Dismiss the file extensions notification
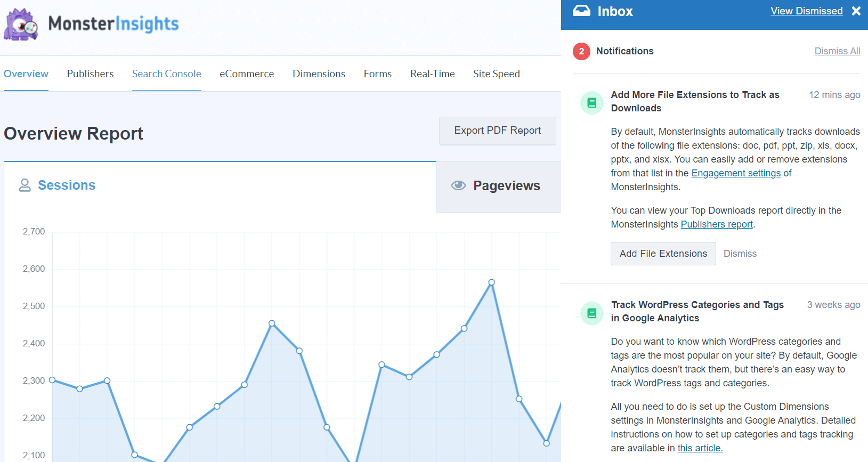Viewport: 868px width, 462px height. pos(740,254)
